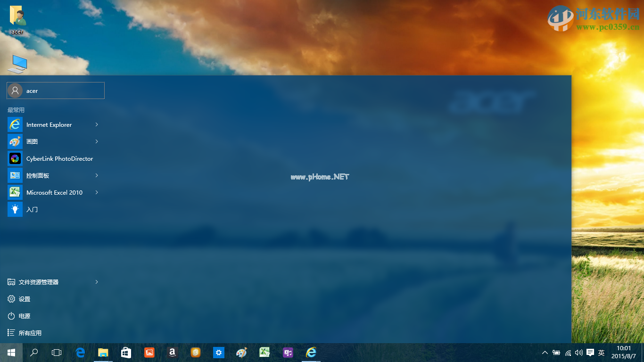The height and width of the screenshot is (362, 644).
Task: Expand the 画图 jump list arrow
Action: coord(97,141)
